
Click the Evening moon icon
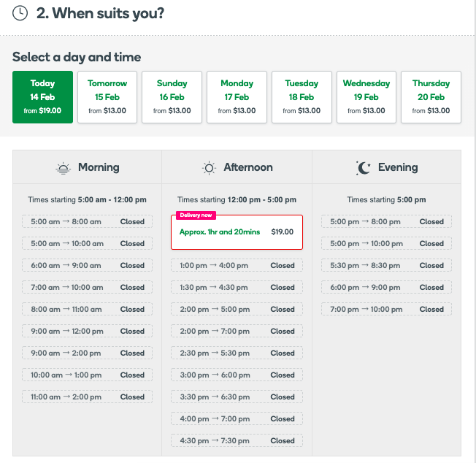point(363,167)
